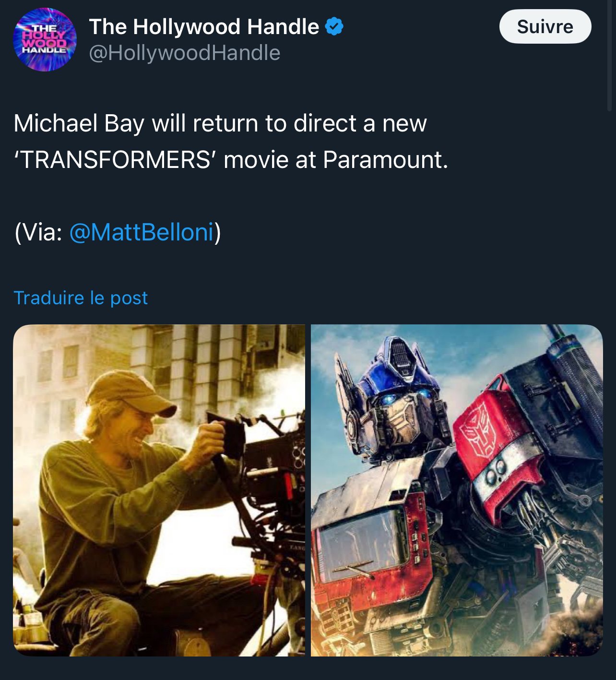Open the left photo of the director filming
The width and height of the screenshot is (616, 680).
click(x=159, y=490)
